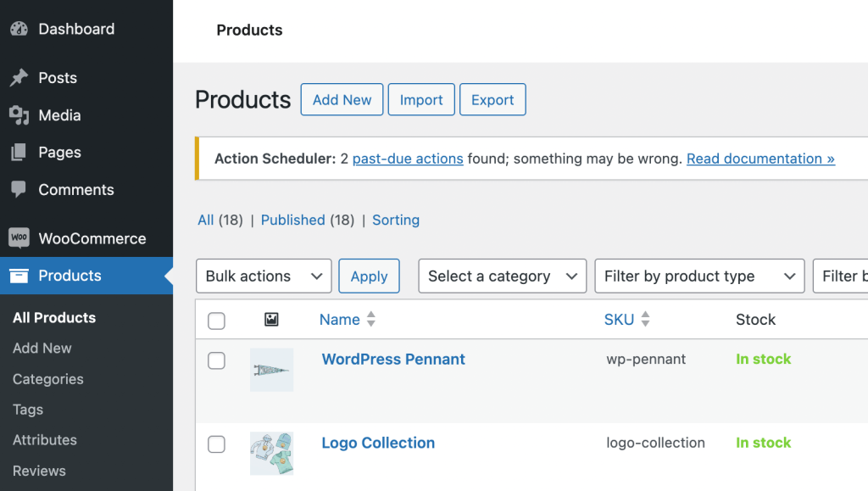Open the past-due actions link

pyautogui.click(x=408, y=159)
